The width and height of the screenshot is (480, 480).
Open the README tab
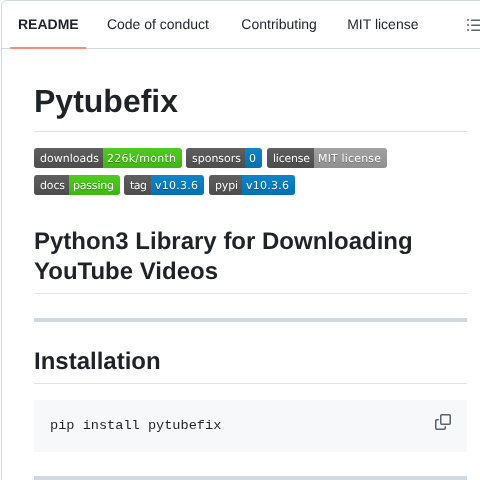tap(48, 25)
